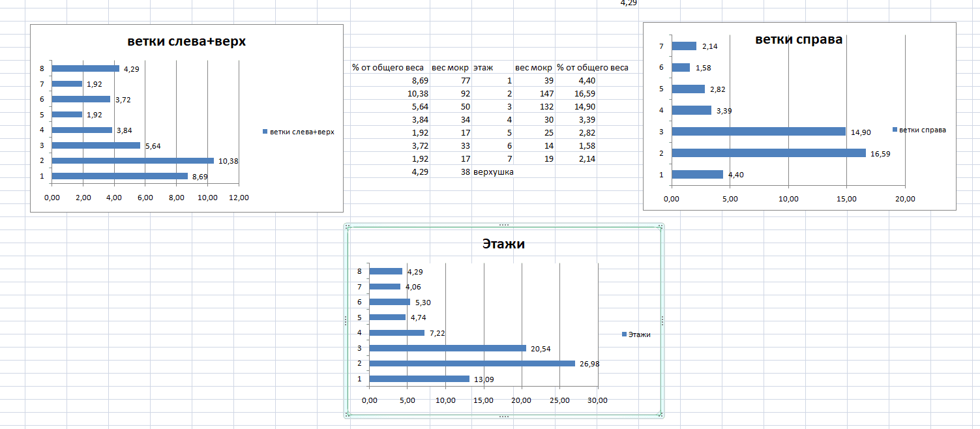Screen dimensions: 980x429
Task: Click the bottom-right corner handle of Этажи chart
Action: [661, 414]
